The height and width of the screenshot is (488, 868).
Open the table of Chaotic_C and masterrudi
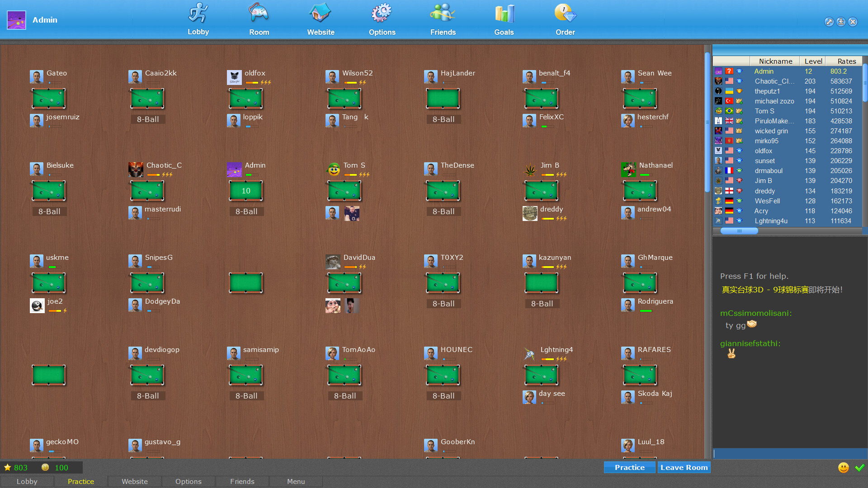147,191
